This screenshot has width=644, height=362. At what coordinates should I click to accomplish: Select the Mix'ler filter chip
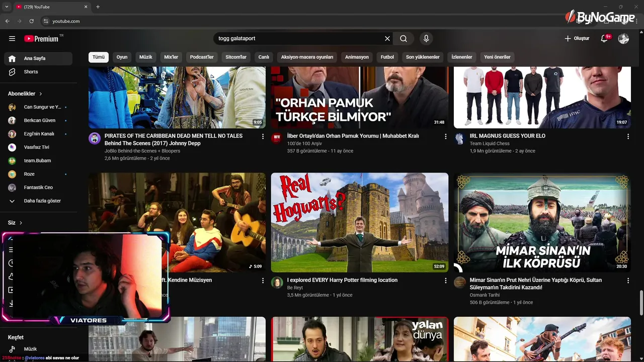point(171,57)
